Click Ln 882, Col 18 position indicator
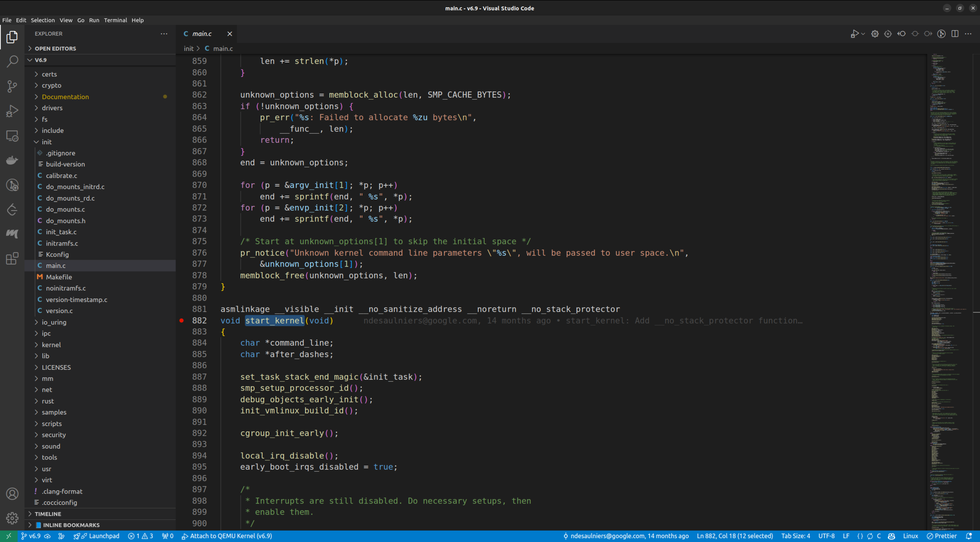 (735, 536)
